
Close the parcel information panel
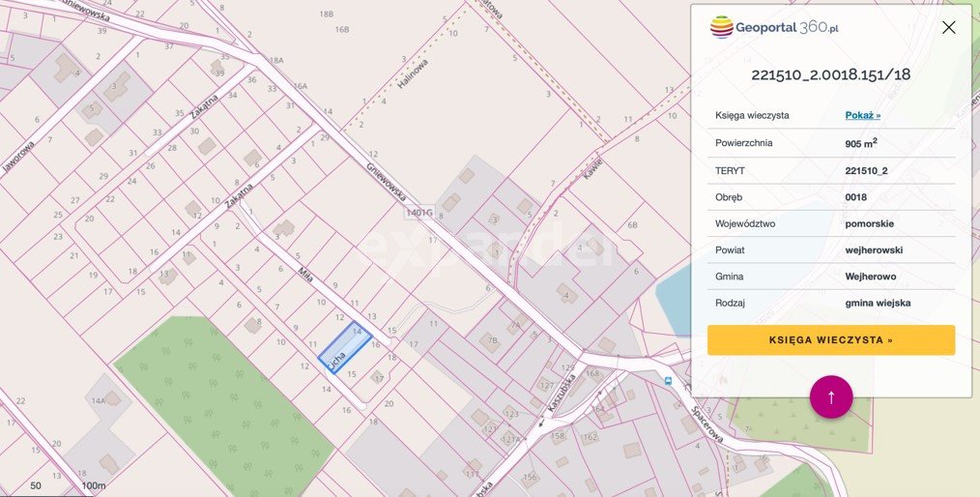tap(948, 27)
